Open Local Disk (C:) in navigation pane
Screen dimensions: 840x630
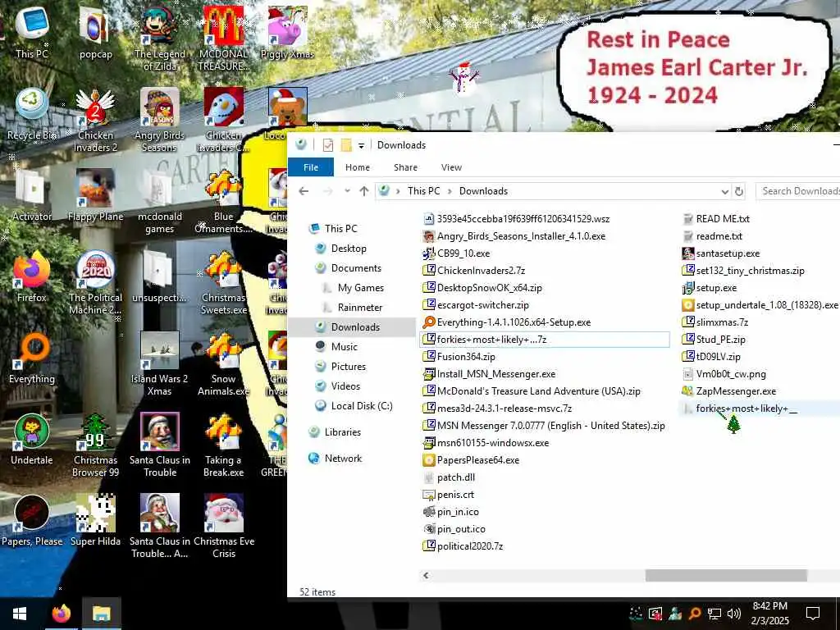tap(362, 406)
